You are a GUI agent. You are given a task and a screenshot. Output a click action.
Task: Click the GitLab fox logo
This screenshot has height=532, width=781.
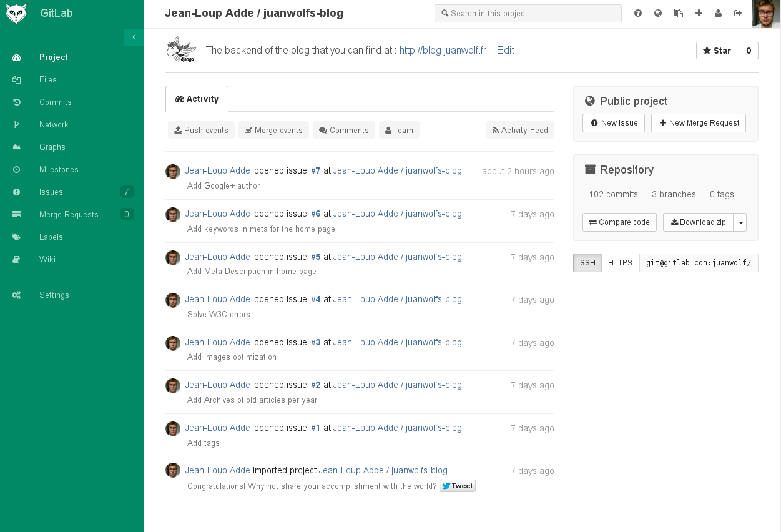pos(17,13)
